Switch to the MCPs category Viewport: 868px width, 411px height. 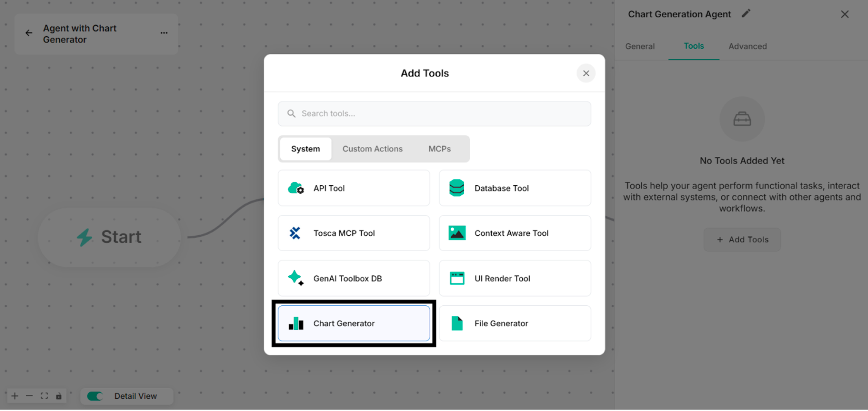[x=439, y=149]
